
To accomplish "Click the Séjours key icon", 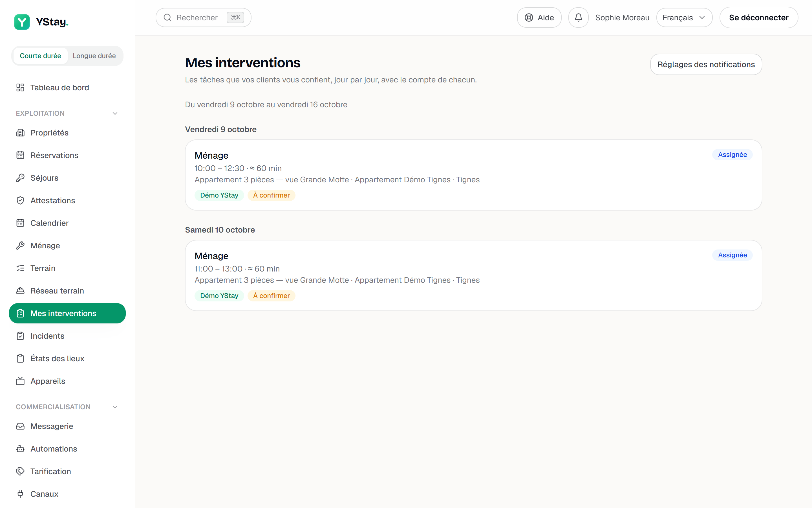I will [x=20, y=178].
